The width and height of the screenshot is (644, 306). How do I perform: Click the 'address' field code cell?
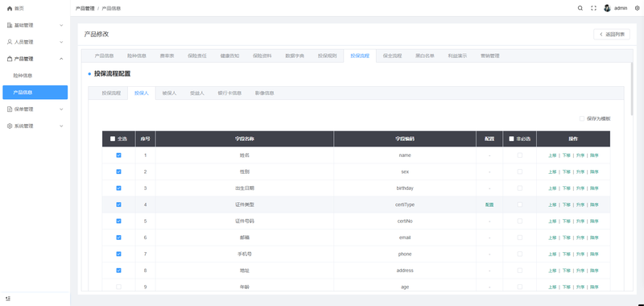[x=405, y=271]
